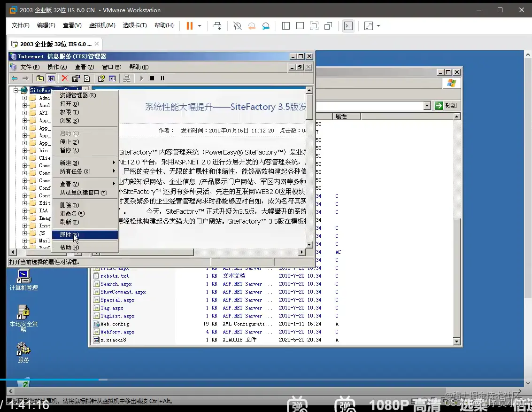This screenshot has height=412, width=532.
Task: Click the VMware stretch guest display icon
Action: coord(369,26)
